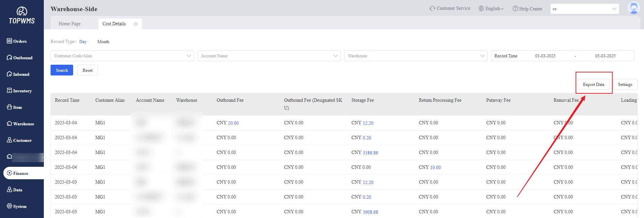
Task: Close the Cost Details tab
Action: click(136, 24)
